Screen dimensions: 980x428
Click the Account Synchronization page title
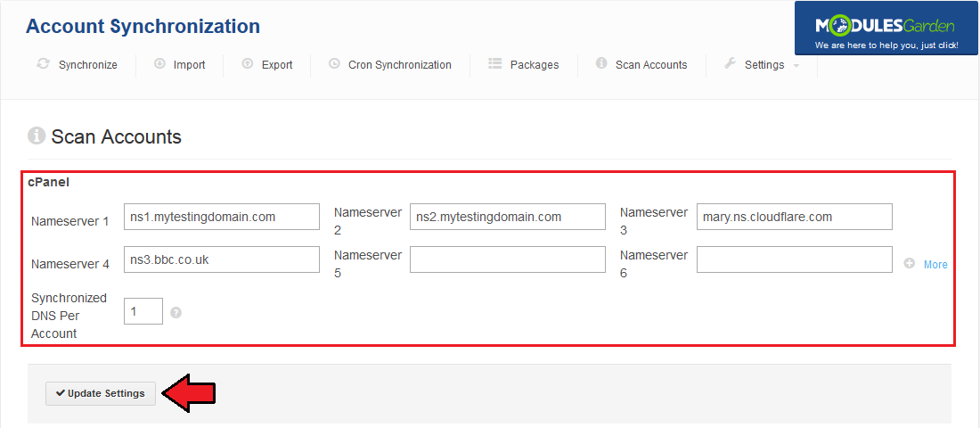(143, 26)
